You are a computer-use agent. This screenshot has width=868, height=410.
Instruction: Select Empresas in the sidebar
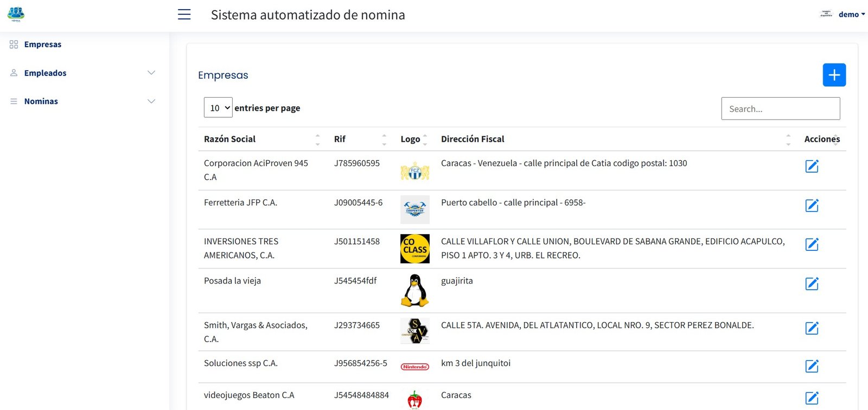pos(42,45)
